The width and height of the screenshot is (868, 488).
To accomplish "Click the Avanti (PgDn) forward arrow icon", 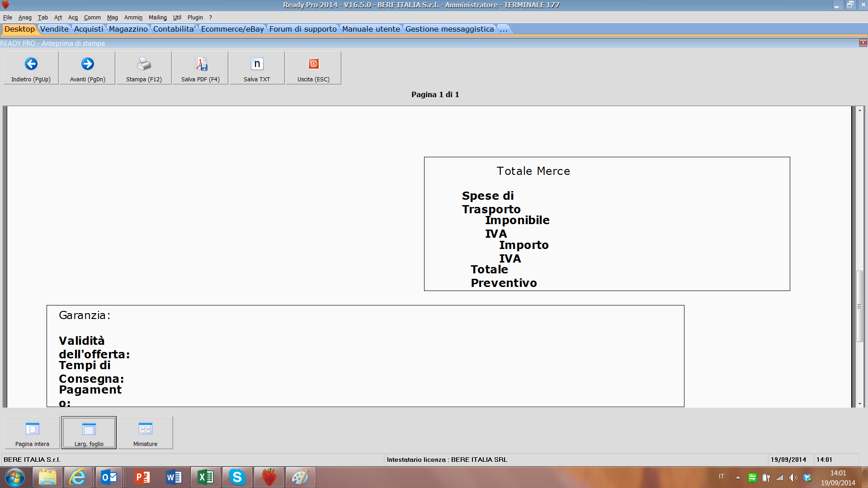I will pos(87,64).
